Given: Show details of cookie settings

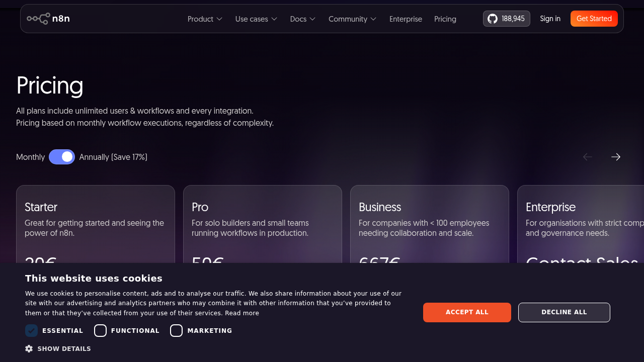Looking at the screenshot, I should [58, 348].
